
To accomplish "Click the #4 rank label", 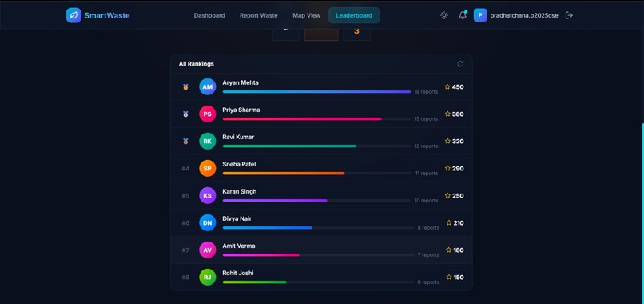I will click(x=185, y=168).
